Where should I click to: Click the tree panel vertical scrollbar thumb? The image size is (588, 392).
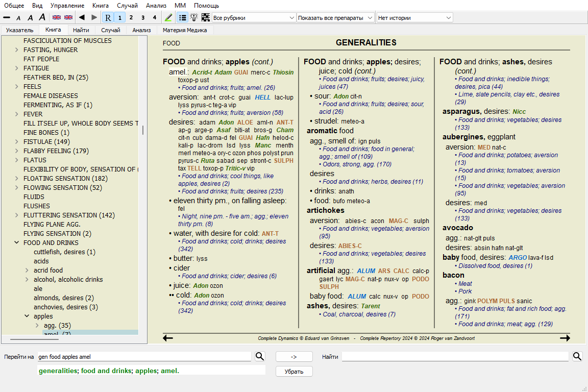pos(143,130)
